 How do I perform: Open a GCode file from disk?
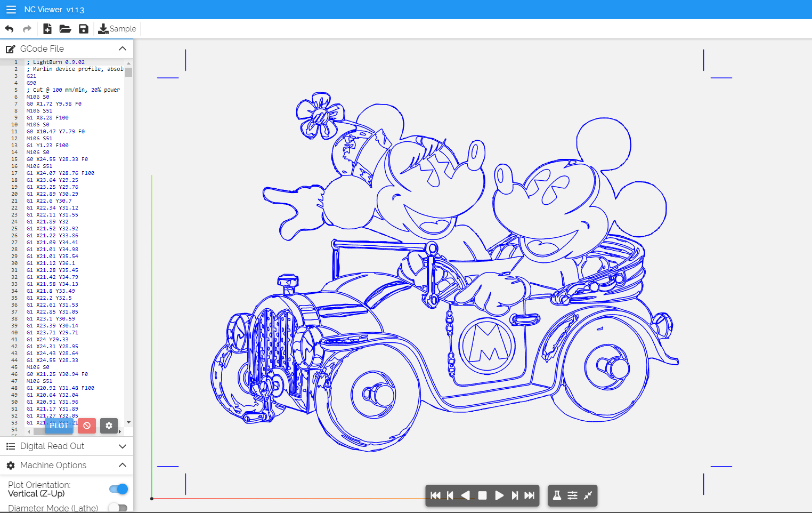tap(66, 29)
